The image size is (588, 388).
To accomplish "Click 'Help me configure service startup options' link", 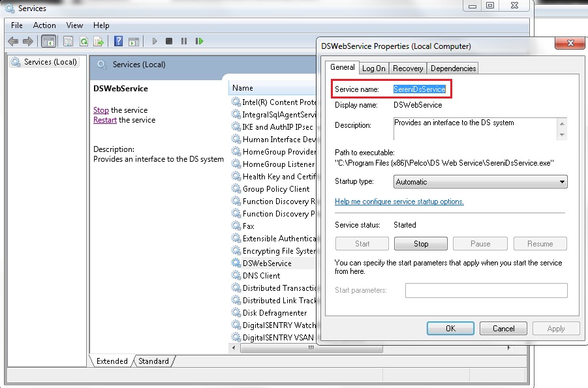I will [x=399, y=201].
